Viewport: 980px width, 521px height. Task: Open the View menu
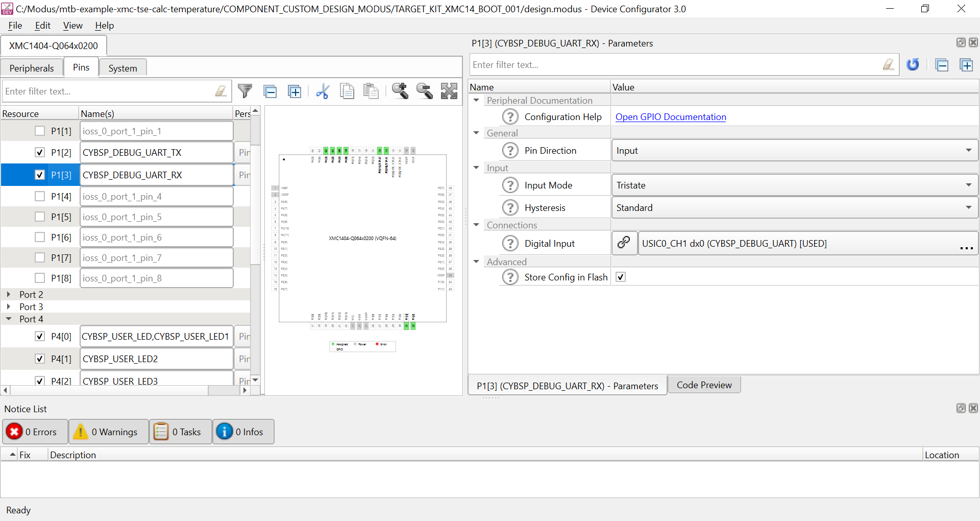(x=73, y=26)
